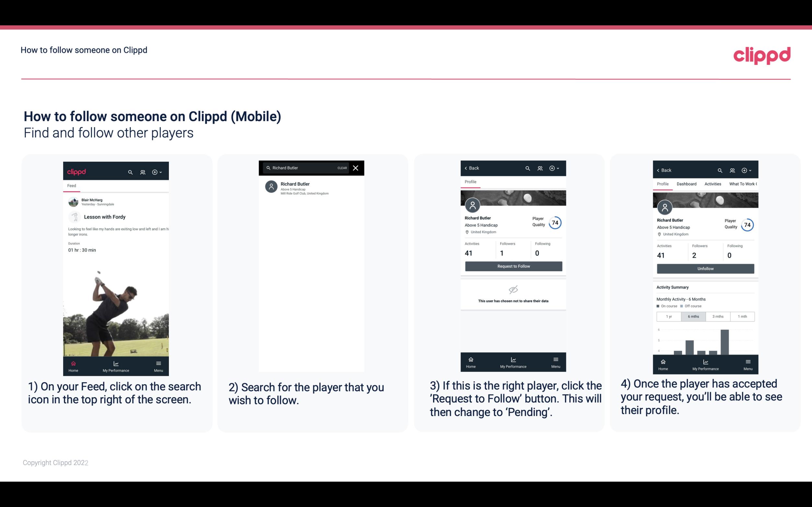Click the Back arrow icon on profile screen
The height and width of the screenshot is (507, 812).
click(x=467, y=167)
